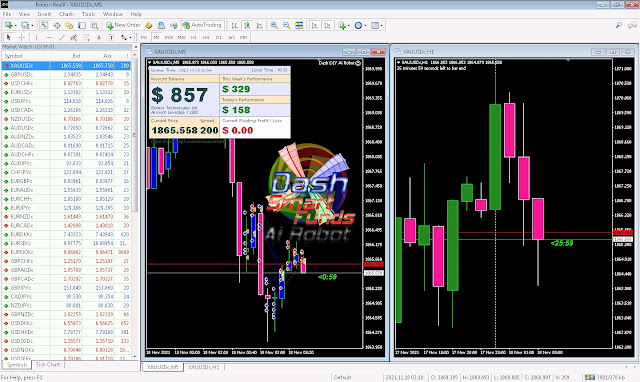Activate the XAUUSDc,M5 chart tab
The width and height of the screenshot is (640, 382).
[162, 367]
